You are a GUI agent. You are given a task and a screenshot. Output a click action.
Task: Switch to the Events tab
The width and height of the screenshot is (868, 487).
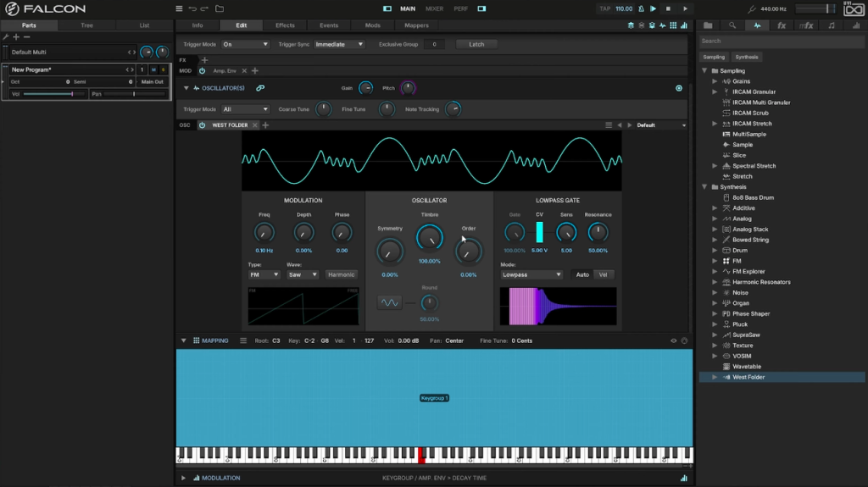click(x=329, y=25)
